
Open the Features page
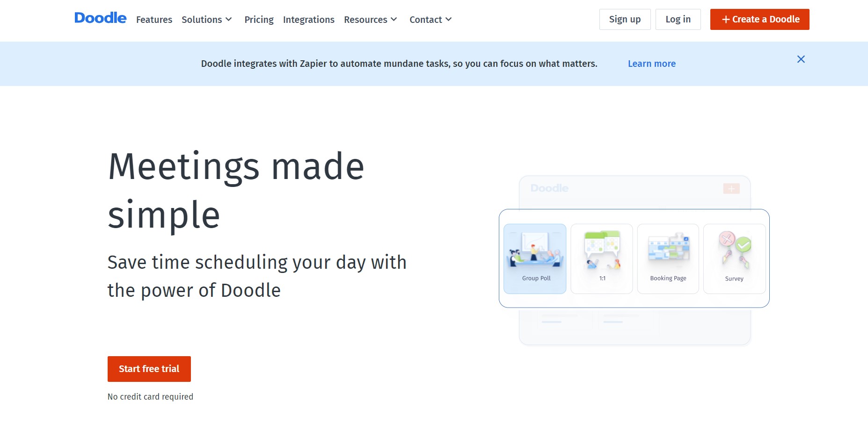click(154, 20)
